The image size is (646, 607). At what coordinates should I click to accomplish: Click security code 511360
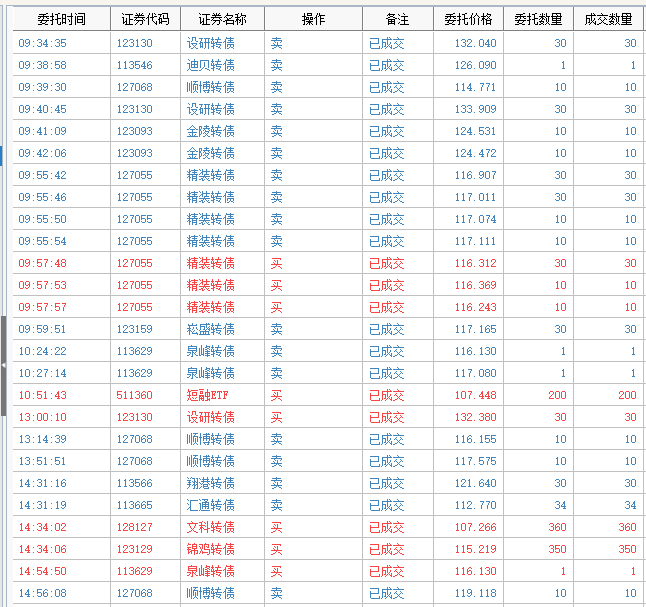click(x=135, y=395)
